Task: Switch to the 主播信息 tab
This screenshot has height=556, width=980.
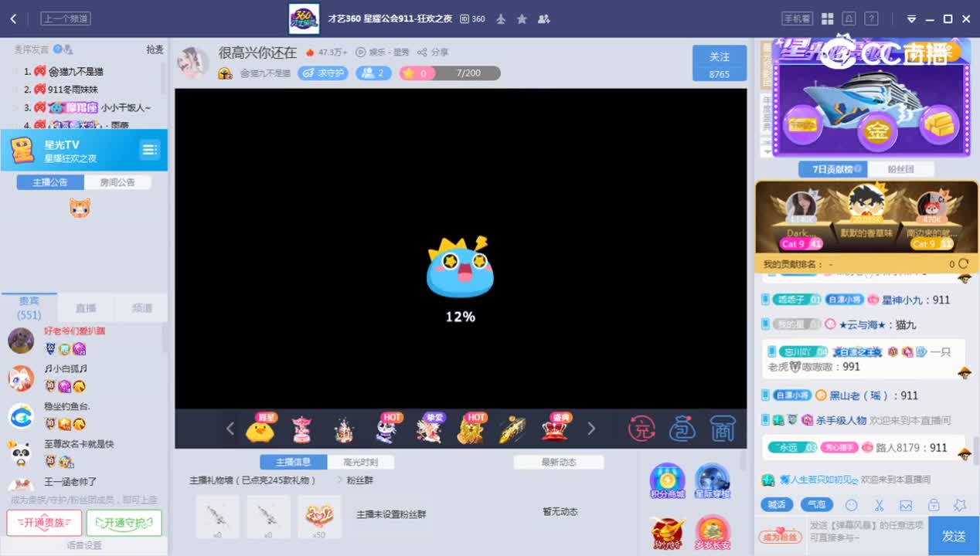Action: tap(293, 463)
